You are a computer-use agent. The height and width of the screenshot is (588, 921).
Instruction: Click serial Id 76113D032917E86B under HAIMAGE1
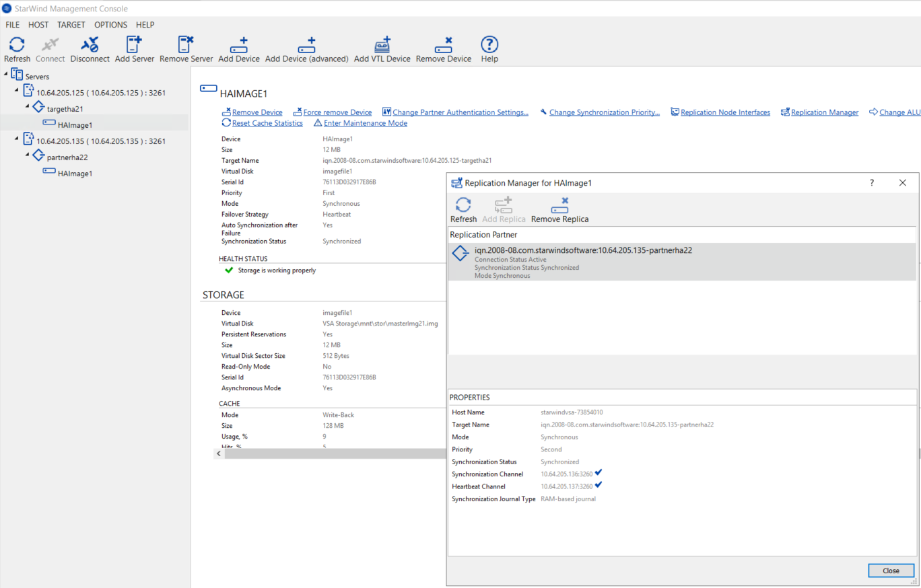[349, 182]
